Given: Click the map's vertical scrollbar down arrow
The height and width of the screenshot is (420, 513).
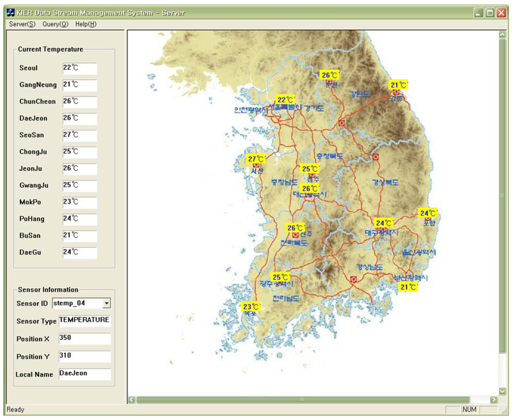Looking at the screenshot, I should pyautogui.click(x=502, y=391).
